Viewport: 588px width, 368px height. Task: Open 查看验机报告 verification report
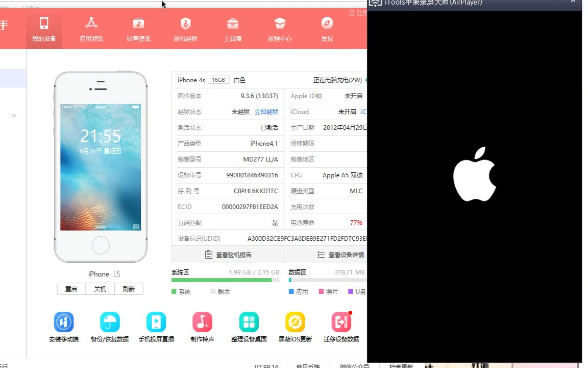pyautogui.click(x=229, y=255)
